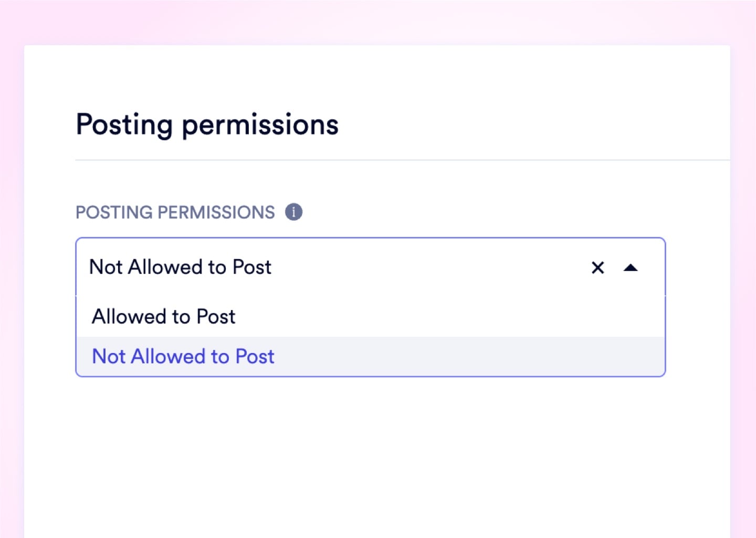
Task: Set permission to Allowed to Post
Action: click(164, 317)
